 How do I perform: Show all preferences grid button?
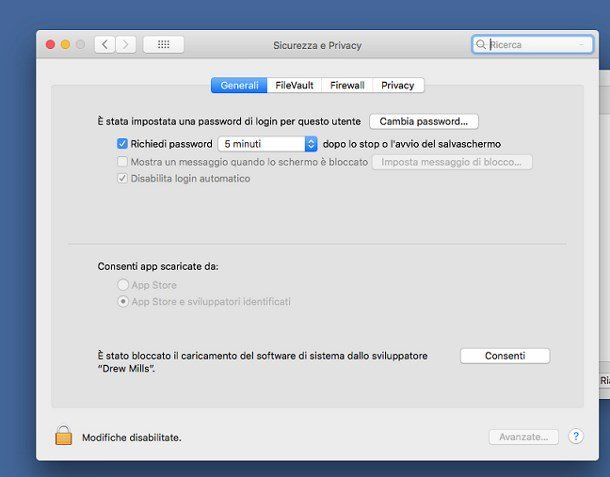[x=163, y=44]
